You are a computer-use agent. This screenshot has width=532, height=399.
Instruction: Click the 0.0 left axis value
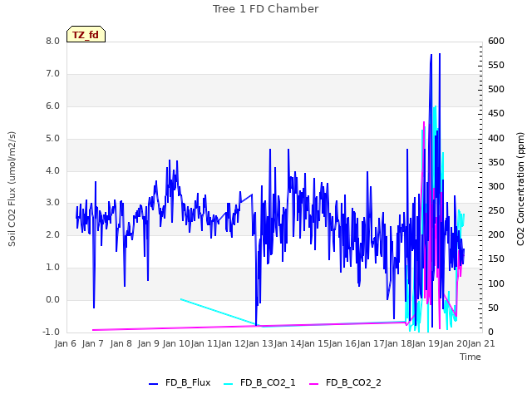(52, 299)
